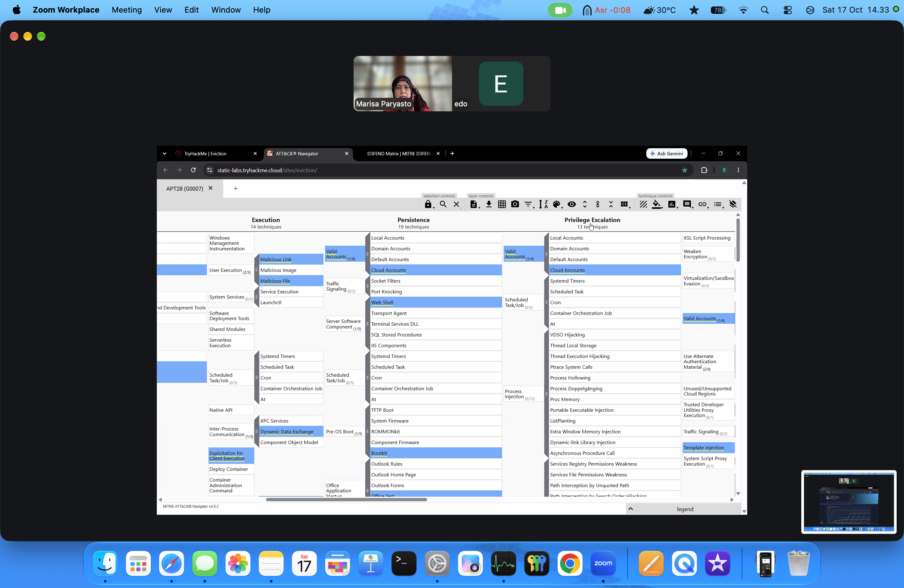Viewport: 904px width, 588px height.
Task: Add a new Navigator layer tab
Action: tap(236, 189)
